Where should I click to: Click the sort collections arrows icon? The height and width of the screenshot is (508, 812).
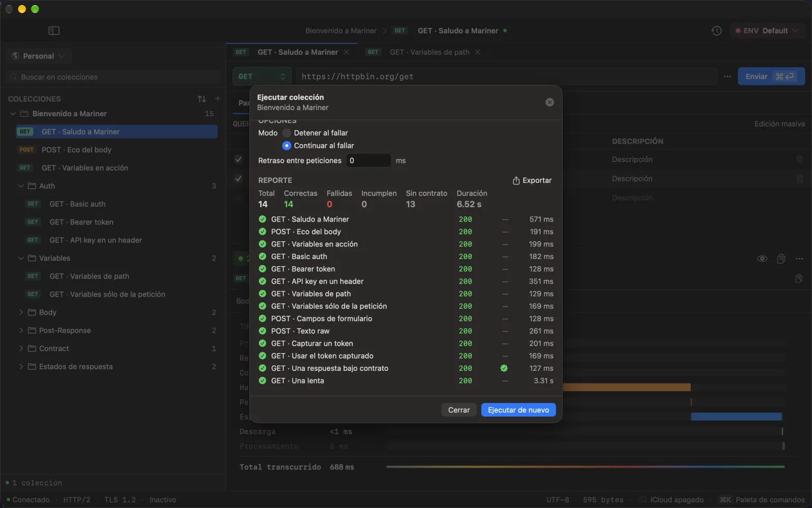coord(201,99)
